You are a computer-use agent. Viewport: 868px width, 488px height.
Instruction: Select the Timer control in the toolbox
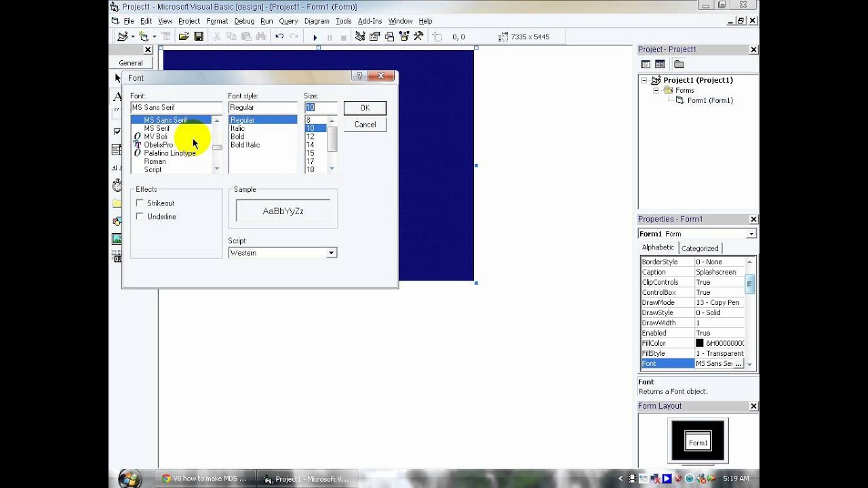click(x=117, y=186)
